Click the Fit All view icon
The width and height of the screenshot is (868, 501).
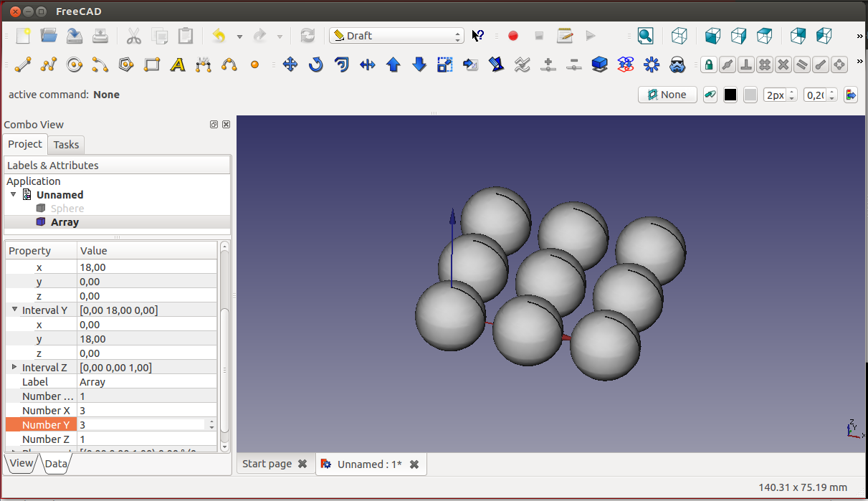(x=646, y=36)
